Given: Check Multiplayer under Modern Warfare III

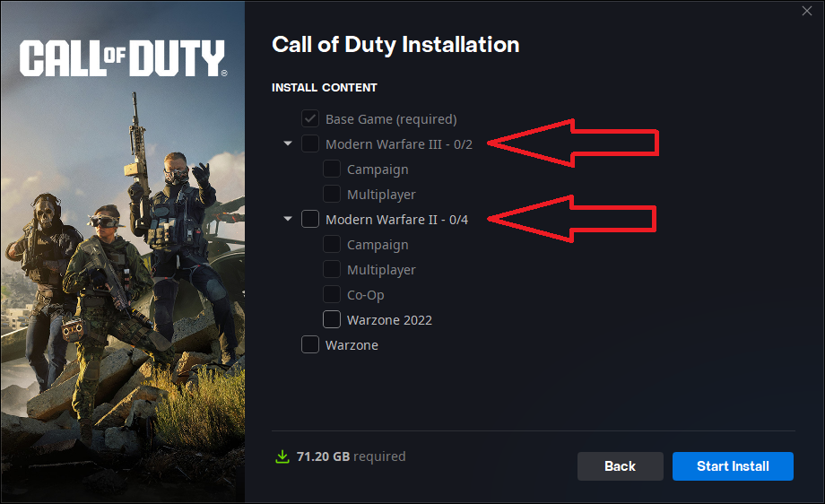Looking at the screenshot, I should (332, 194).
